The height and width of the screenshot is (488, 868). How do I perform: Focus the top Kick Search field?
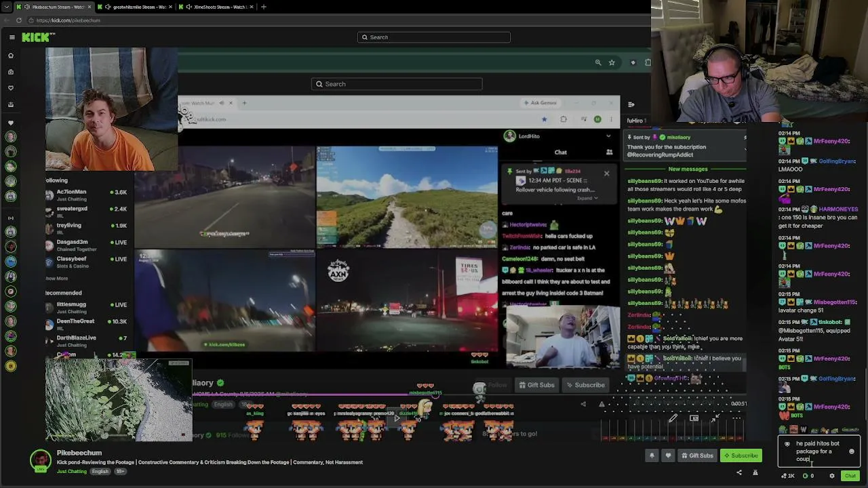pyautogui.click(x=434, y=37)
